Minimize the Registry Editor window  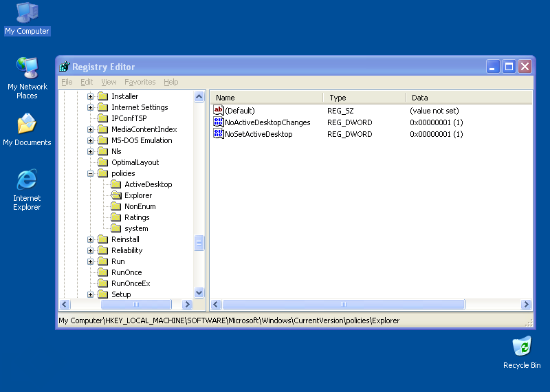(492, 66)
